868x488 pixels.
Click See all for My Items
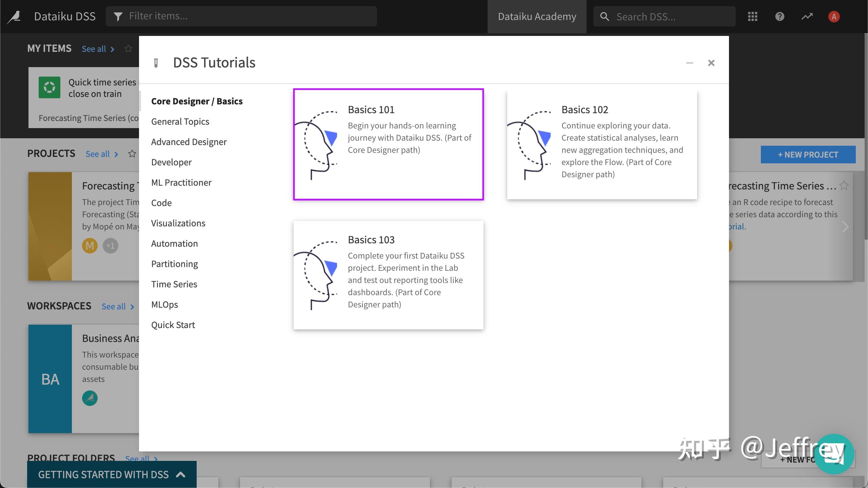[x=98, y=49]
